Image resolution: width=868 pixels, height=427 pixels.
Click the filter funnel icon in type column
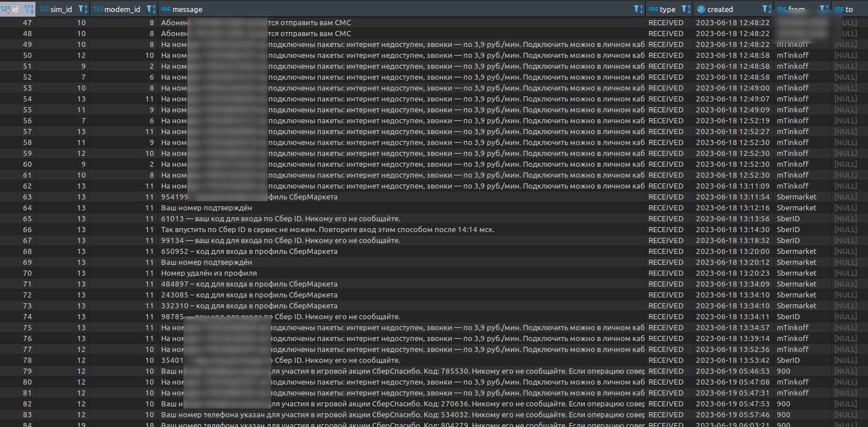(x=684, y=9)
